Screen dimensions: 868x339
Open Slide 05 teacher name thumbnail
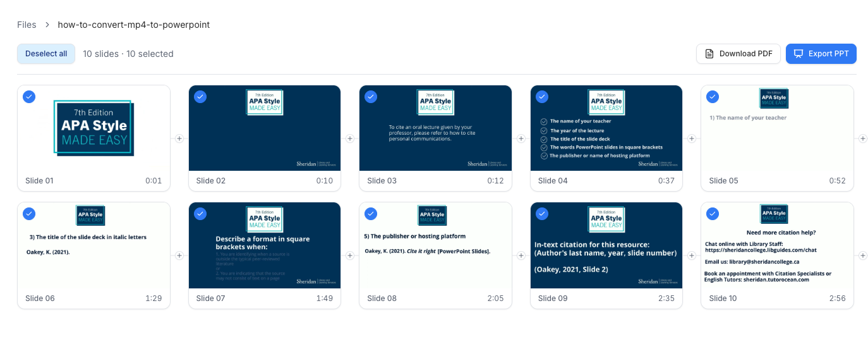[x=777, y=128]
